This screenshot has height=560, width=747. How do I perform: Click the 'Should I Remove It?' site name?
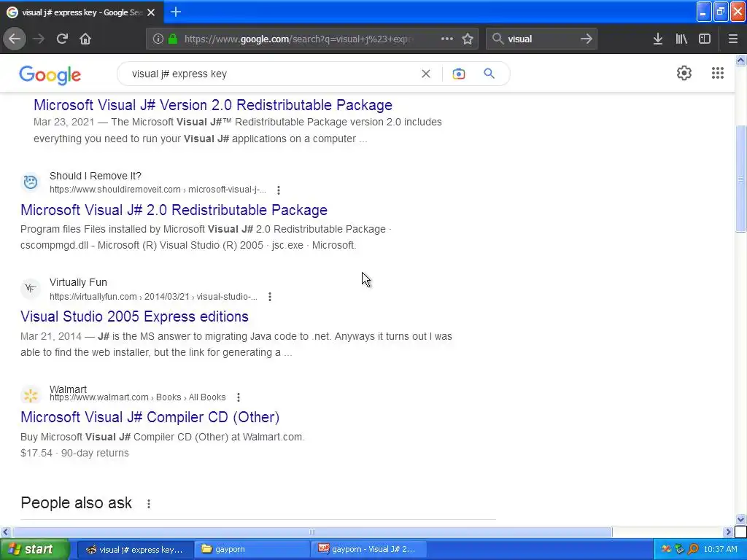tap(96, 176)
